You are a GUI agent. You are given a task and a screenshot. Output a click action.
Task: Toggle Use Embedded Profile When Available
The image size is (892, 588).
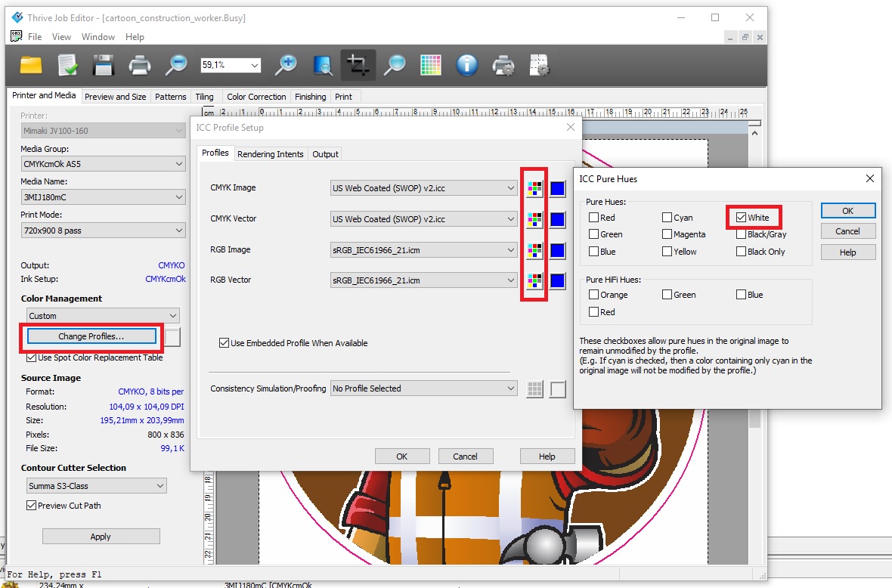pyautogui.click(x=225, y=343)
